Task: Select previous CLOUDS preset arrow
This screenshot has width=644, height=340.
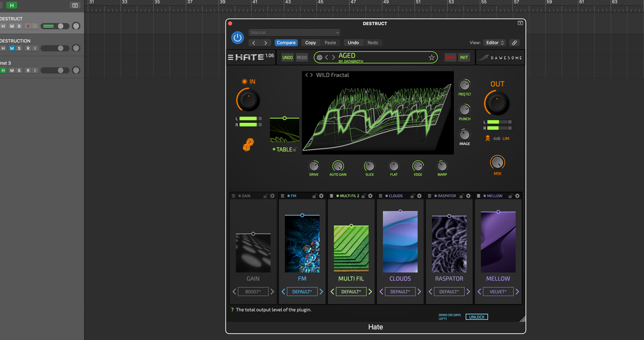Action: 381,292
